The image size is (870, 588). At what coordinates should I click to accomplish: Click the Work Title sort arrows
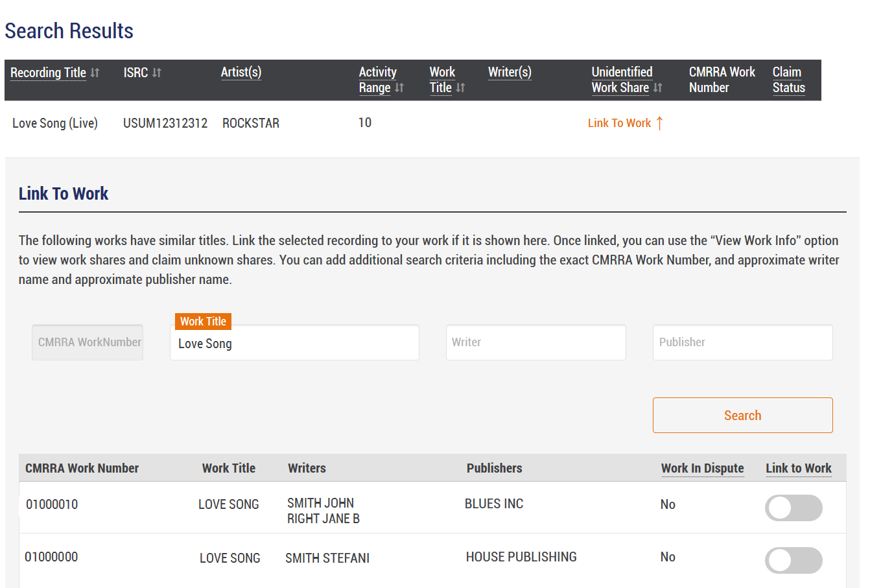tap(460, 88)
